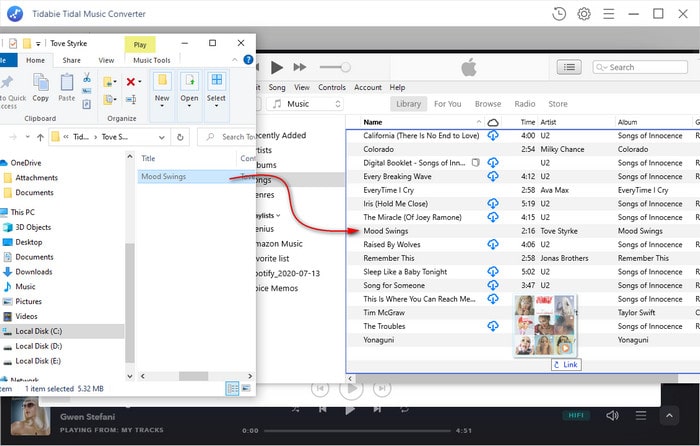Click cloud status column header icon
Image resolution: width=700 pixels, height=446 pixels.
[493, 122]
